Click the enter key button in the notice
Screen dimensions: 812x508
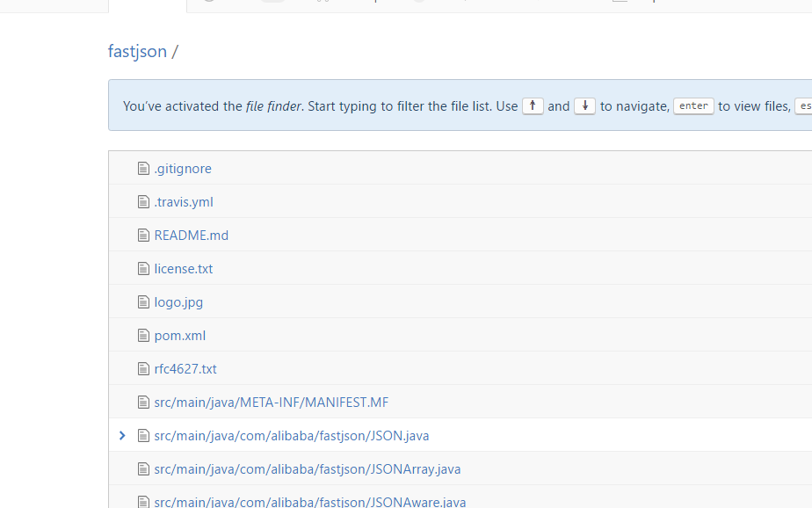coord(693,105)
